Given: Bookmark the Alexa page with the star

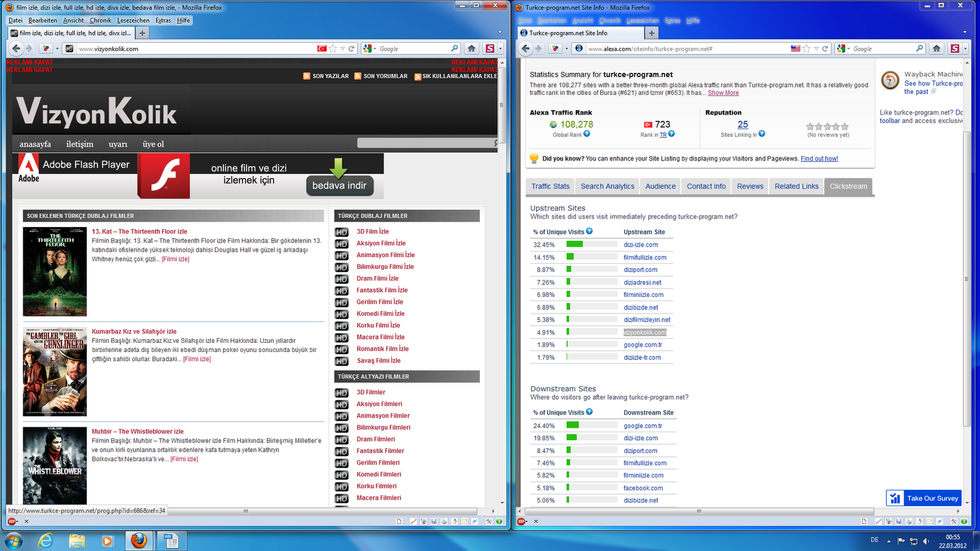Looking at the screenshot, I should (807, 48).
